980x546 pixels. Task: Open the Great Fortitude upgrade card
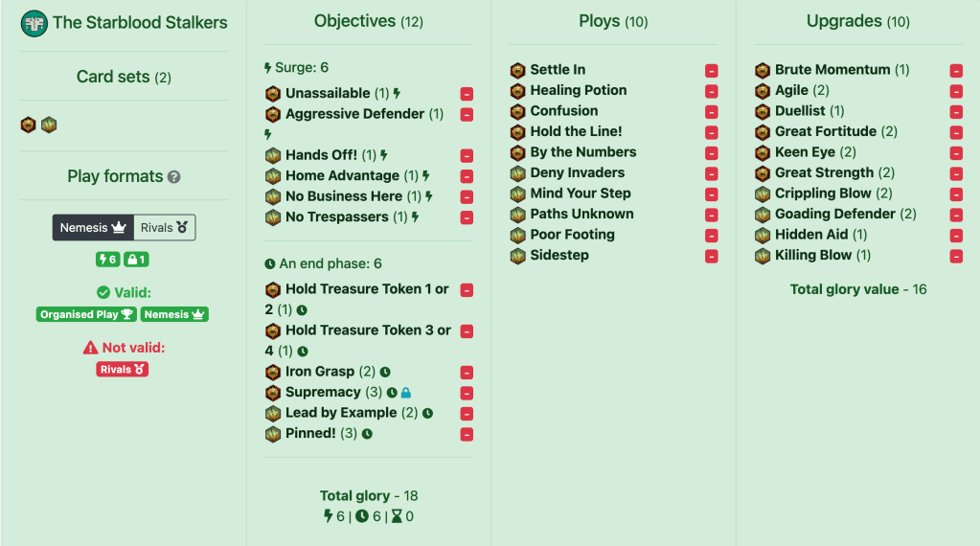[826, 131]
